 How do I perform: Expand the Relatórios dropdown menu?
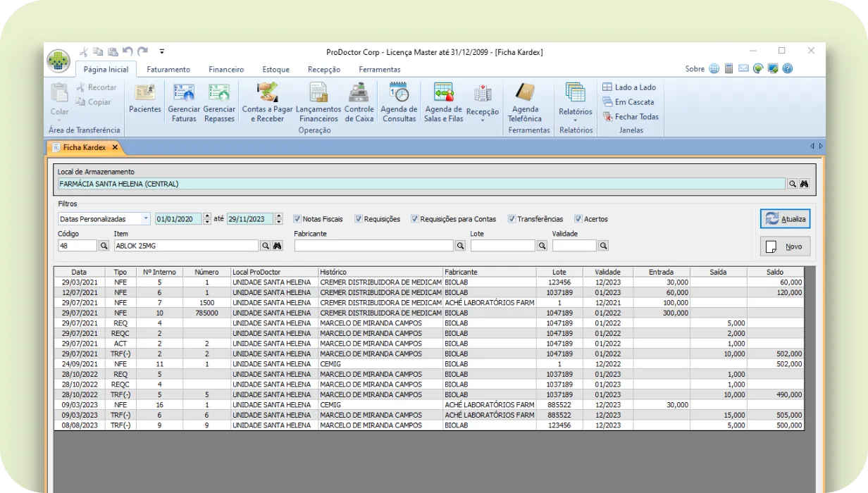click(x=576, y=120)
